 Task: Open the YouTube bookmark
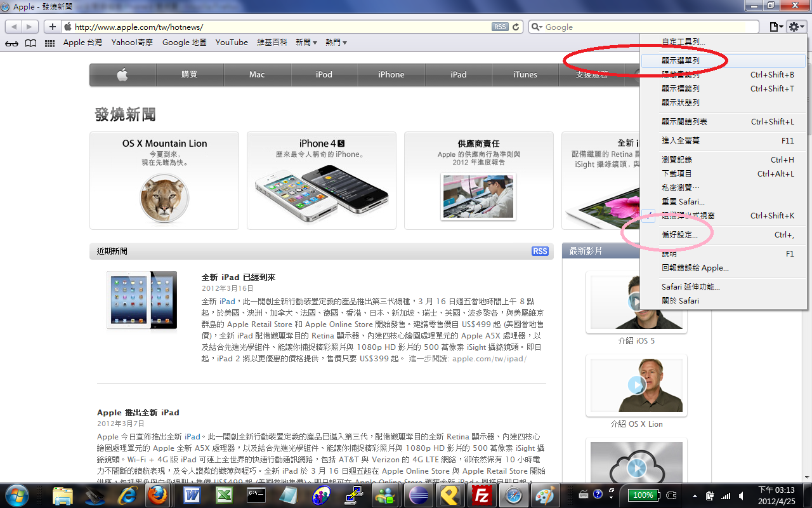tap(232, 43)
